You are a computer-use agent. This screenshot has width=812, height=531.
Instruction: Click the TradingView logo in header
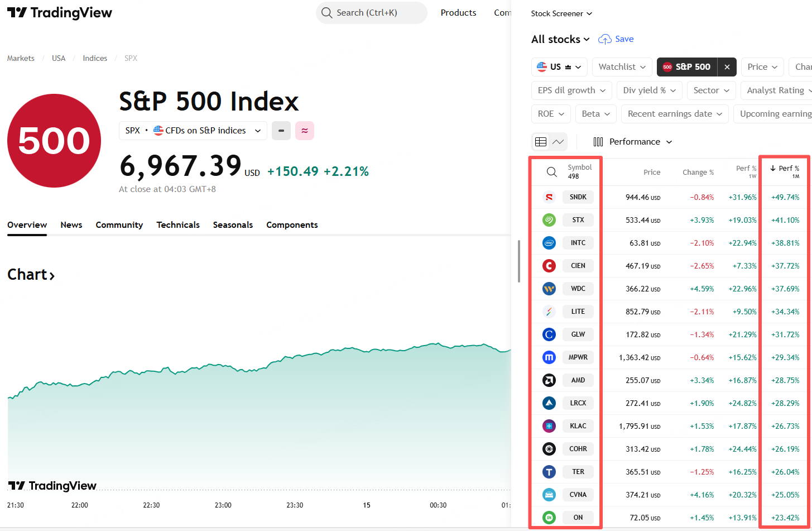point(60,13)
